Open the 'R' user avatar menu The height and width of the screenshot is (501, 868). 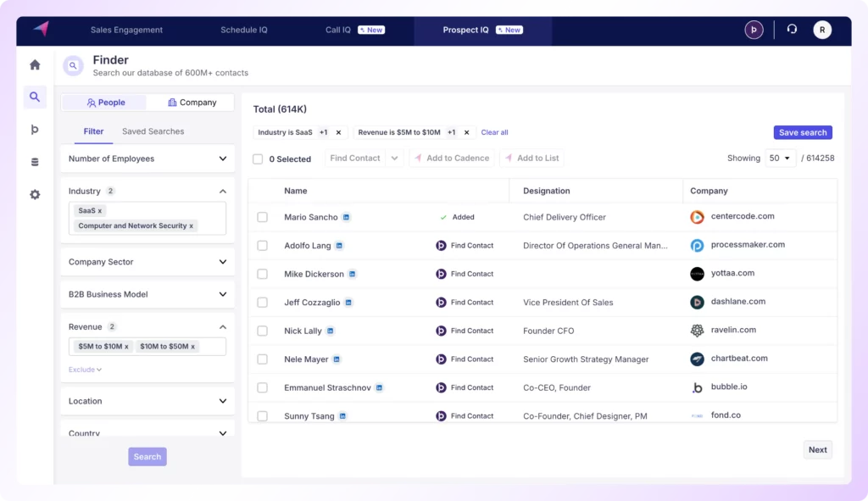(x=821, y=29)
